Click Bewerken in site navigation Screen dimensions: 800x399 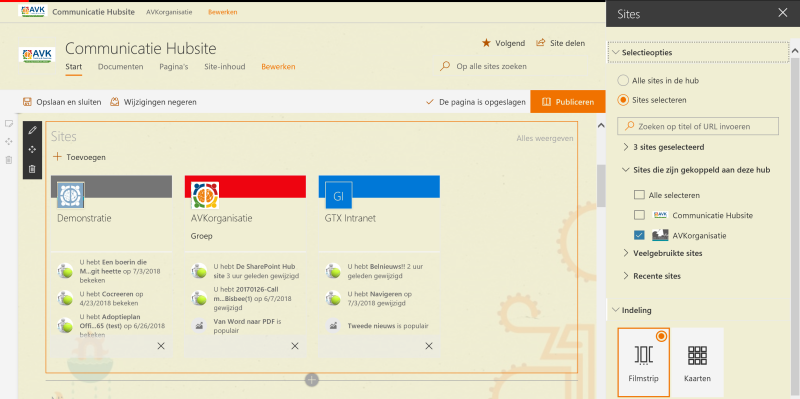[278, 67]
